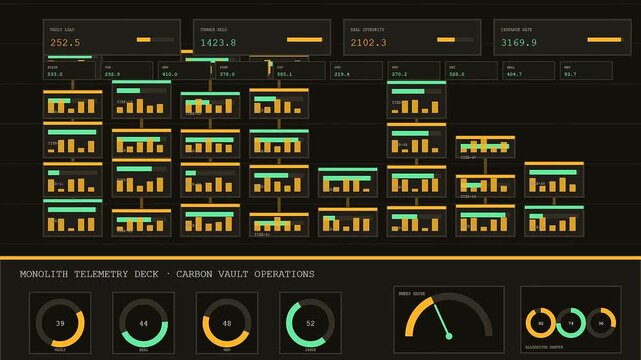Open the stat cell showing 270.2
The image size is (641, 360).
click(414, 71)
